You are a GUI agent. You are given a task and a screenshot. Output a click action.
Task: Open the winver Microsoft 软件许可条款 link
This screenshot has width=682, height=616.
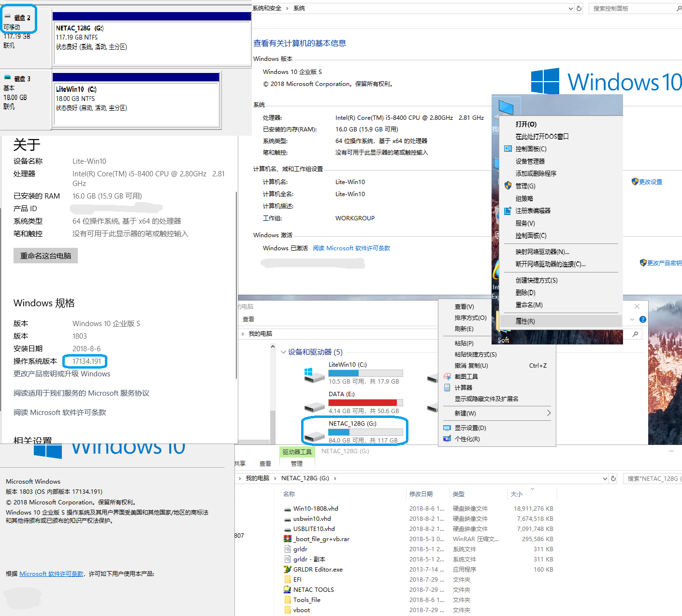(x=51, y=574)
